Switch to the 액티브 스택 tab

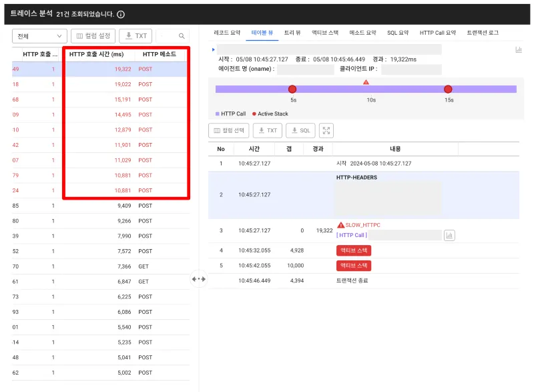click(x=325, y=33)
